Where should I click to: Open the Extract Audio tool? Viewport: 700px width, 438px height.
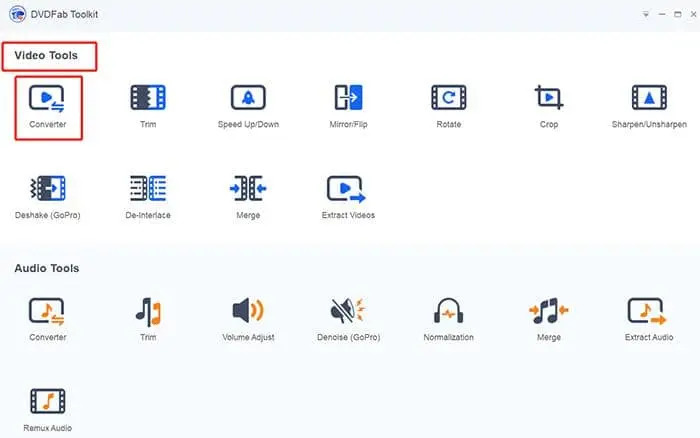tap(648, 312)
